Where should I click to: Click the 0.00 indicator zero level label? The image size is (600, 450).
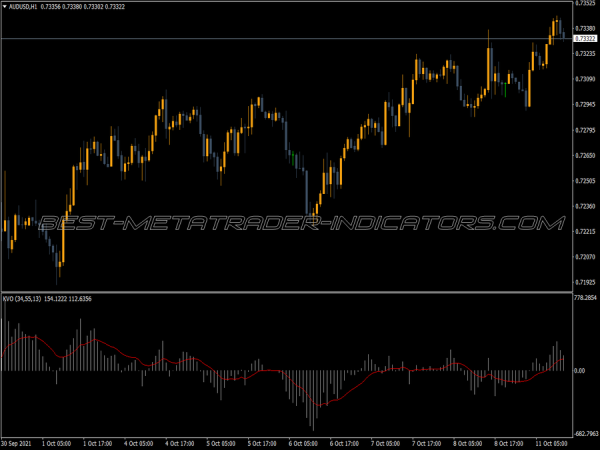(x=579, y=371)
